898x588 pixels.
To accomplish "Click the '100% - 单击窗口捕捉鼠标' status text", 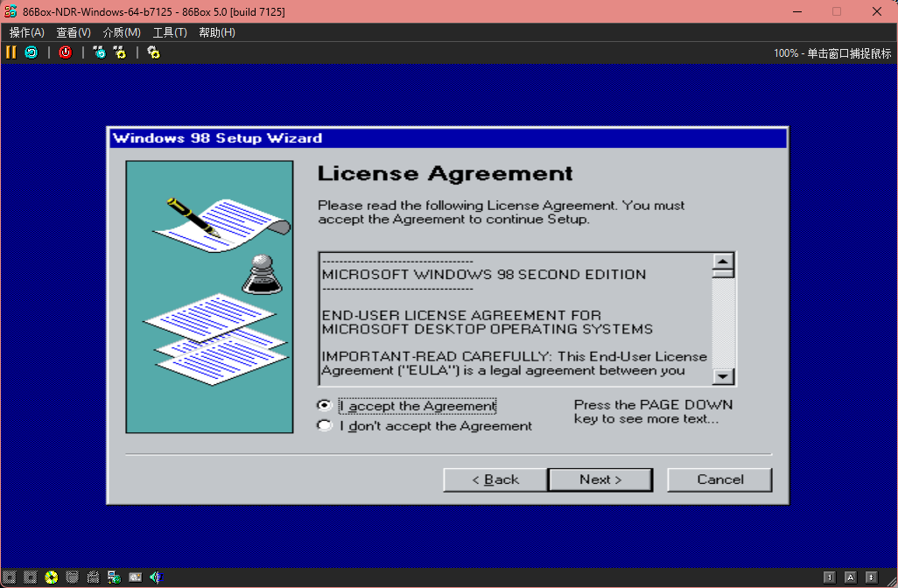I will (832, 53).
